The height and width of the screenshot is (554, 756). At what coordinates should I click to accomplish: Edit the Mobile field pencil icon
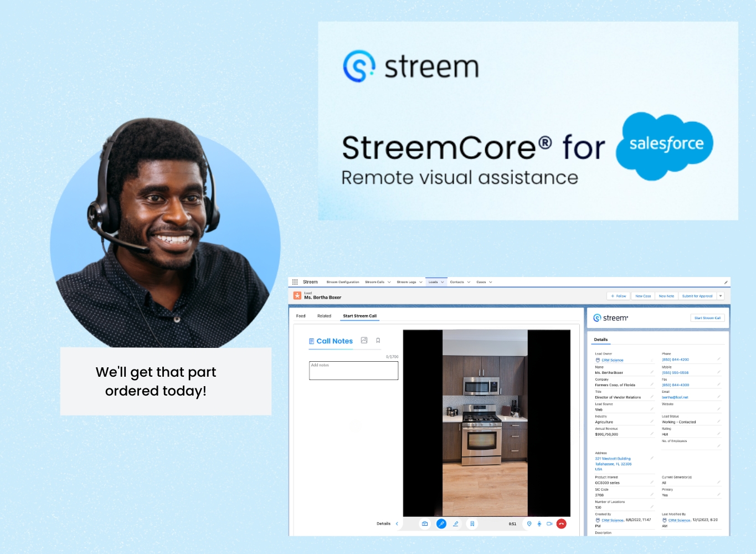point(719,372)
